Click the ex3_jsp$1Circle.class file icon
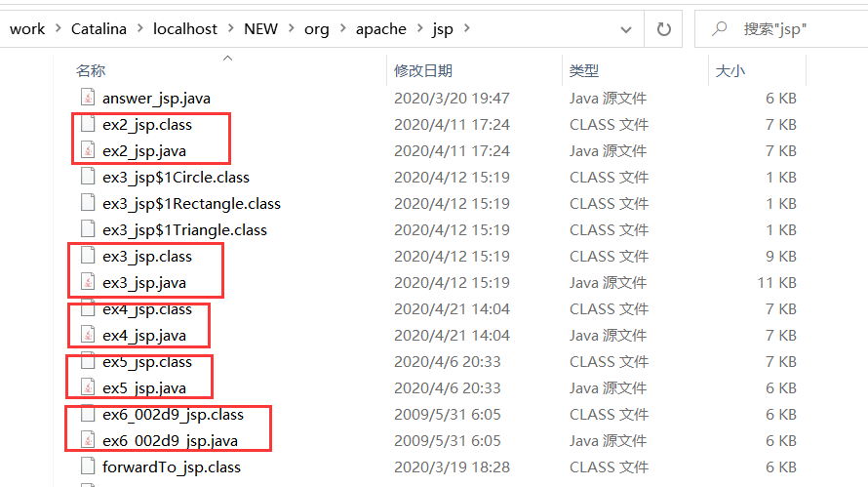The image size is (868, 487). click(x=88, y=177)
